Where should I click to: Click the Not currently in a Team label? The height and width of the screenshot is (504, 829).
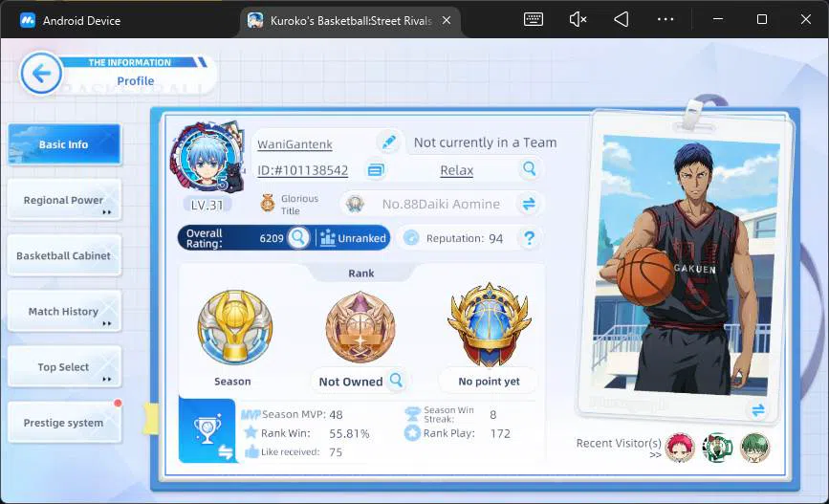point(485,142)
